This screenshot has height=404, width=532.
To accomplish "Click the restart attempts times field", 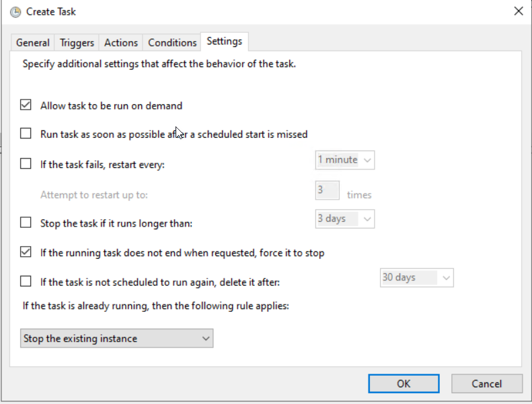I will point(327,190).
